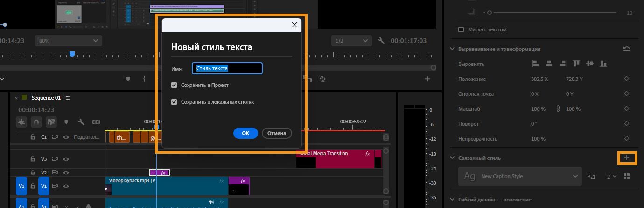
Task: Select the 'th...' caption clip on C1
Action: click(123, 137)
